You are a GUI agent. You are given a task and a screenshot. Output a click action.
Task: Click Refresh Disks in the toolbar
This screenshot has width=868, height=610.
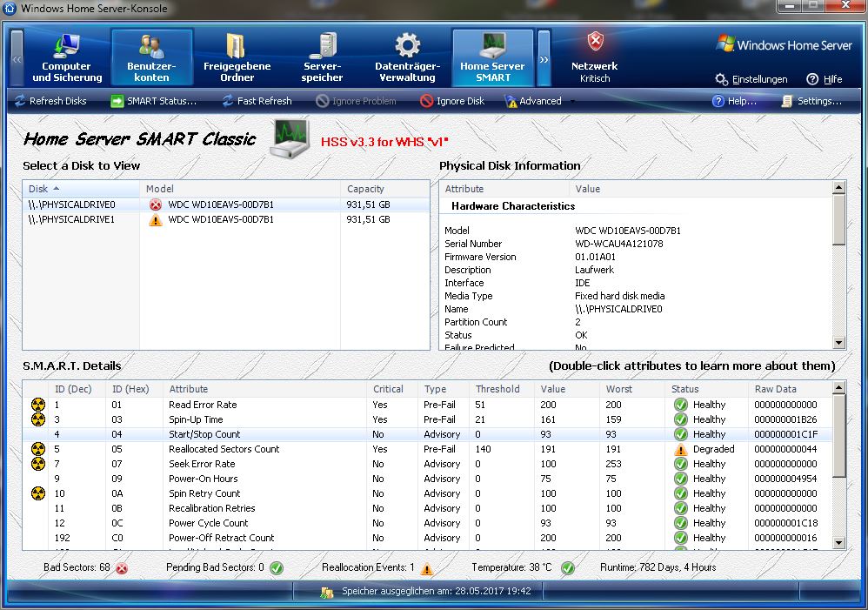(50, 101)
